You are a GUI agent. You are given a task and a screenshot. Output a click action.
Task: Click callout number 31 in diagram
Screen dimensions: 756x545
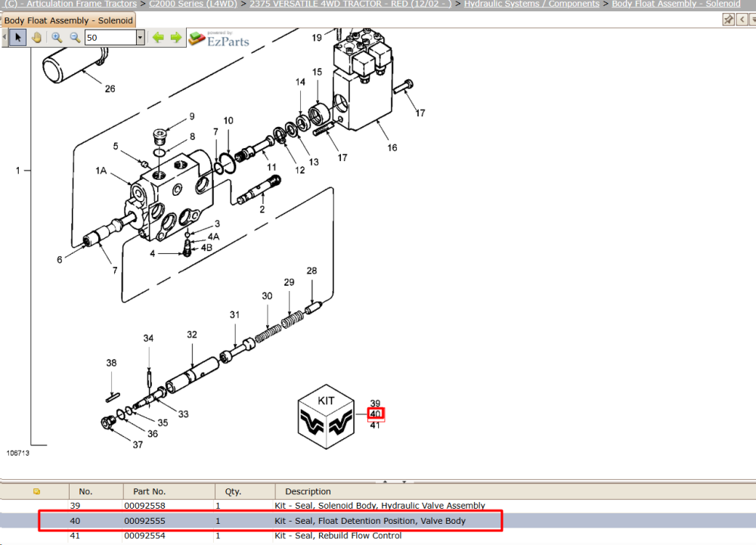[x=234, y=314]
